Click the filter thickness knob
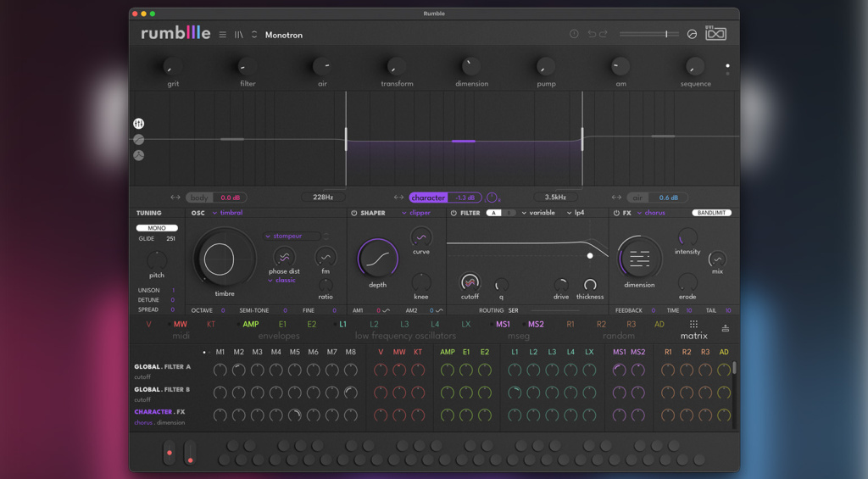This screenshot has width=868, height=479. [x=590, y=285]
